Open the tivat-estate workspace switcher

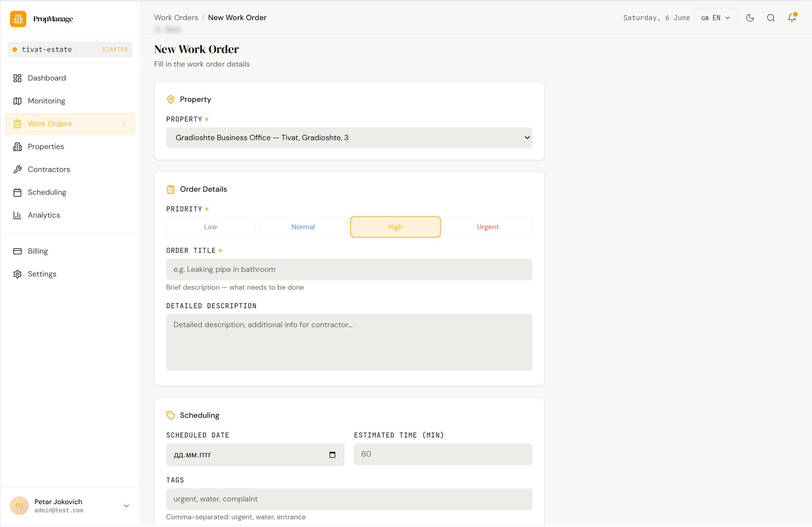[x=70, y=50]
